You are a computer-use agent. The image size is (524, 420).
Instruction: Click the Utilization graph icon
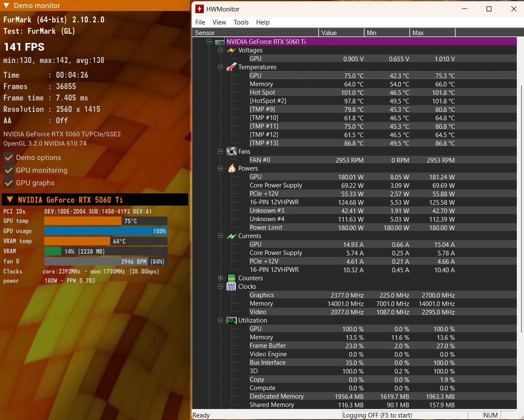click(x=231, y=320)
